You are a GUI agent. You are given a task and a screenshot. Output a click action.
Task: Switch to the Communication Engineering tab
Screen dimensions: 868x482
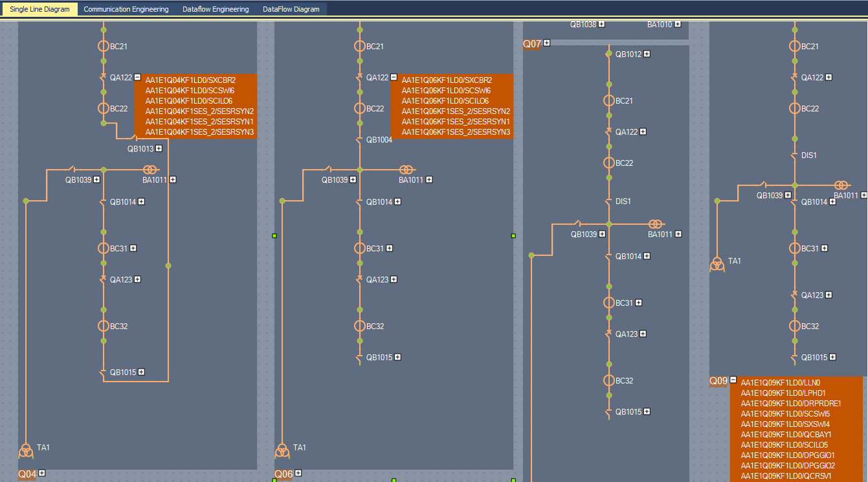(x=126, y=9)
